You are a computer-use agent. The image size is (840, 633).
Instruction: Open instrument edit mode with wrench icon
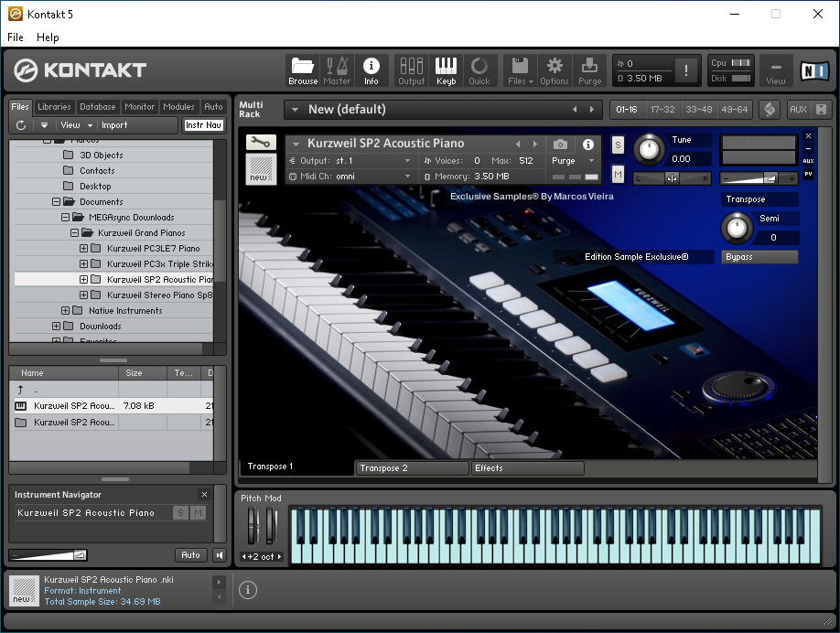(x=261, y=143)
